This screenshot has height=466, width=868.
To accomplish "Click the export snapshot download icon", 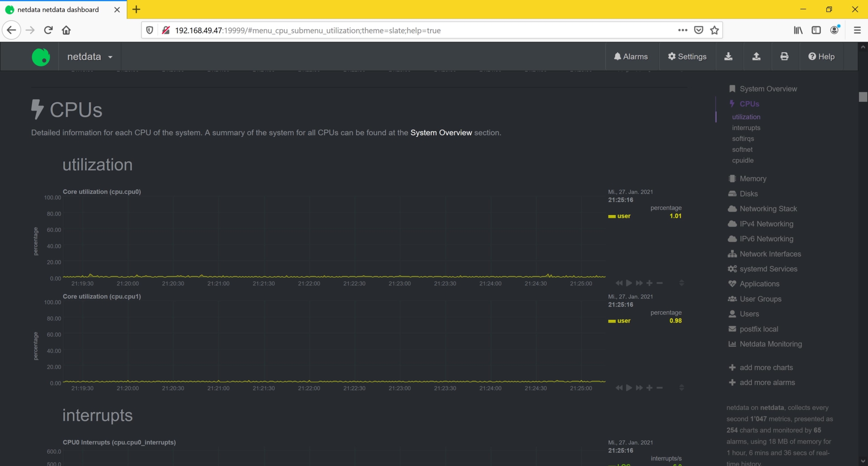I will pyautogui.click(x=728, y=56).
